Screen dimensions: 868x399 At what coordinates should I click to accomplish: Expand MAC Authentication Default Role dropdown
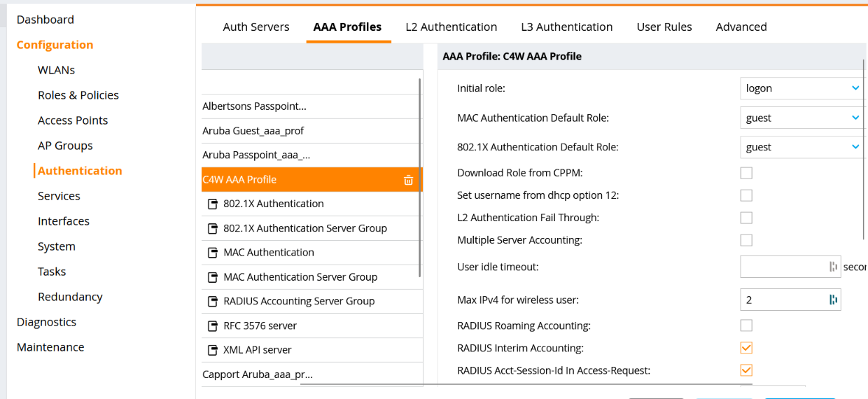pos(802,118)
